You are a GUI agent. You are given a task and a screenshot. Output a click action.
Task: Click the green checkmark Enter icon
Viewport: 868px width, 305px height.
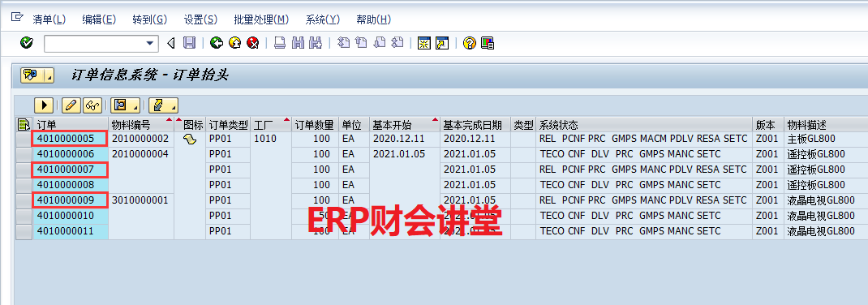coord(26,43)
